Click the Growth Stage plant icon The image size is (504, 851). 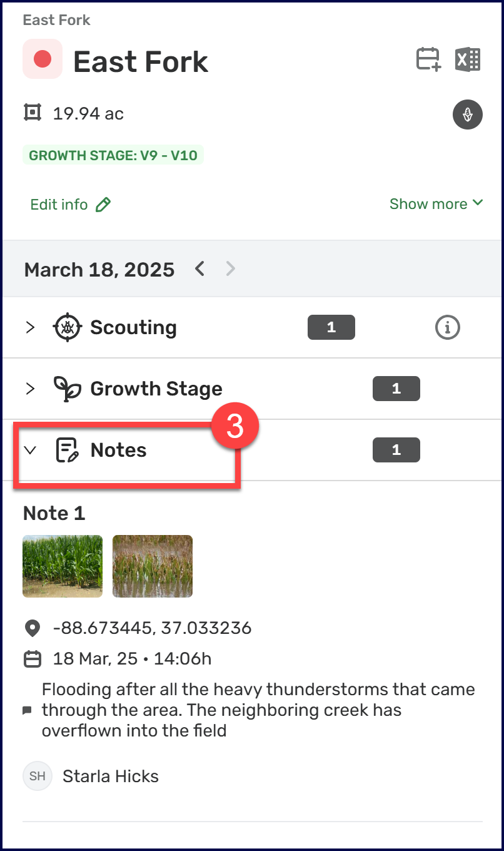coord(68,389)
